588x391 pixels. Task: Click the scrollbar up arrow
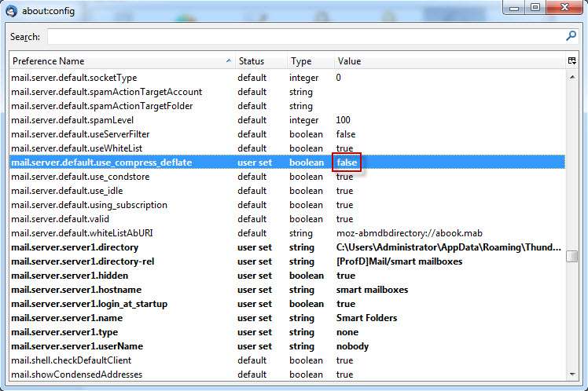point(571,76)
